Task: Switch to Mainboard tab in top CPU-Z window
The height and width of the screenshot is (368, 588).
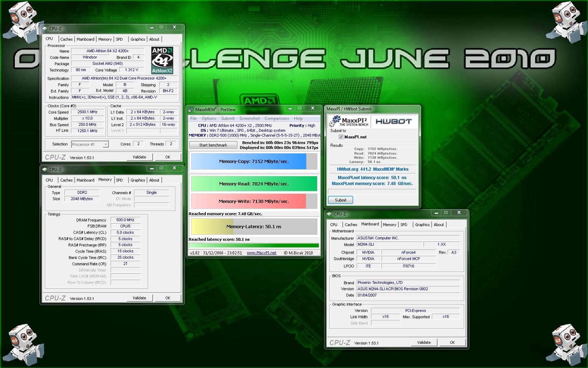Action: pyautogui.click(x=86, y=39)
